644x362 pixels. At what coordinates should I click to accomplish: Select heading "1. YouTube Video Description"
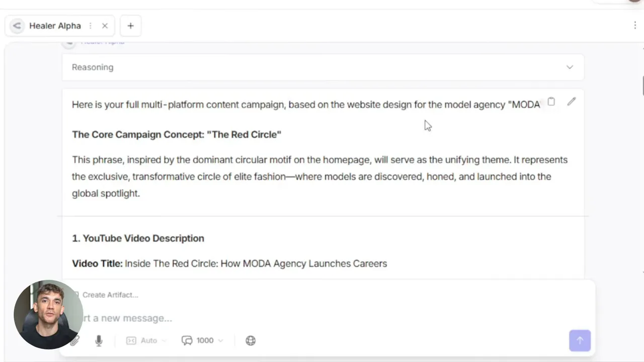(138, 238)
